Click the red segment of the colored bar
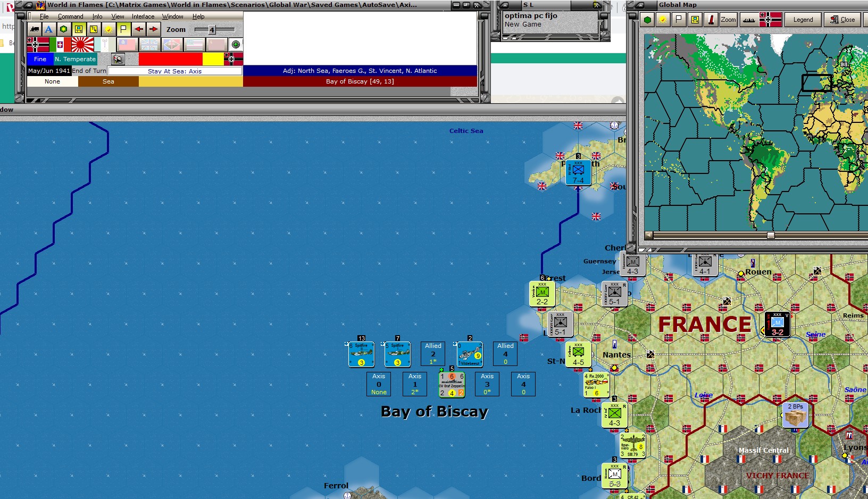The width and height of the screenshot is (868, 499). click(x=171, y=59)
